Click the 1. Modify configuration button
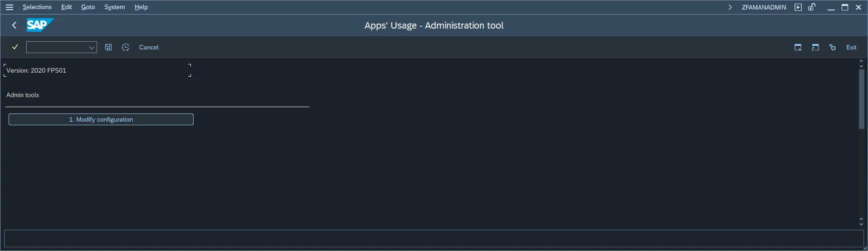The image size is (868, 251). coord(101,119)
